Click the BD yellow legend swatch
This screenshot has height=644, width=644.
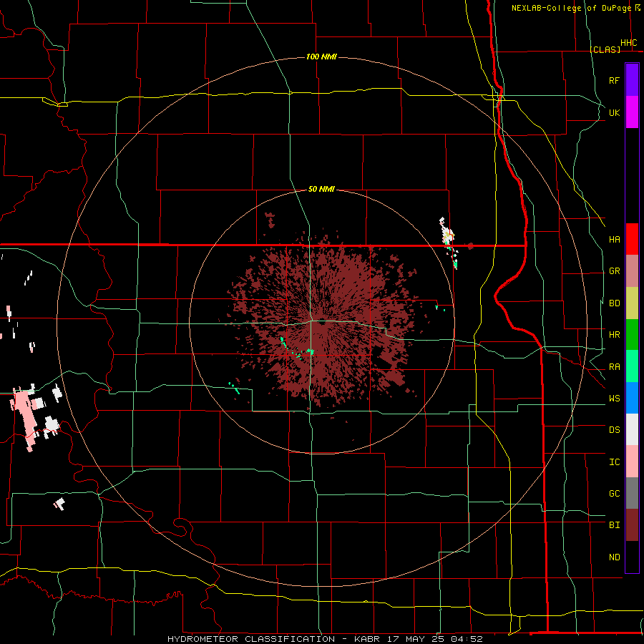click(x=632, y=303)
